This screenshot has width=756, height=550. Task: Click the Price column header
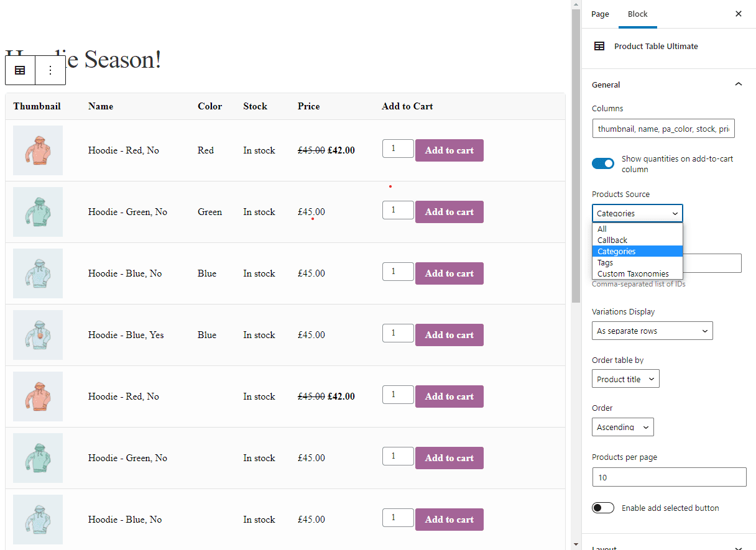pyautogui.click(x=308, y=106)
